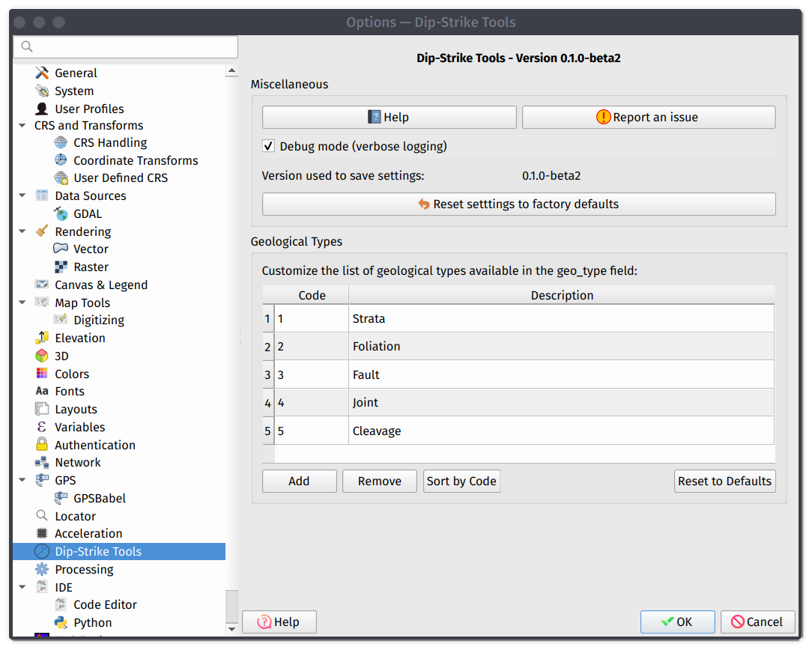The image size is (812, 650).
Task: Collapse the IDE section
Action: point(22,587)
